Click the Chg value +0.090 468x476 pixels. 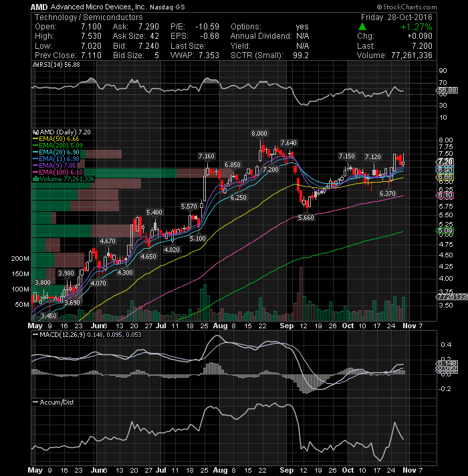[420, 36]
